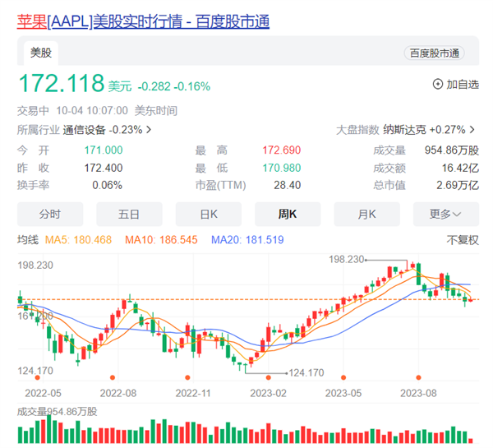The image size is (493, 448).
Task: Select the 周K candlestick tab
Action: 288,214
